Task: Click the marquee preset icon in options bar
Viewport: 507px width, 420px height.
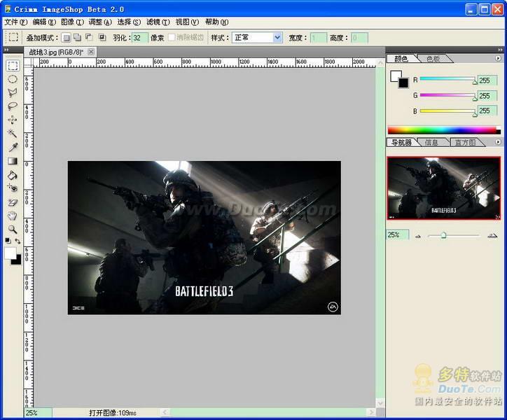Action: click(13, 37)
